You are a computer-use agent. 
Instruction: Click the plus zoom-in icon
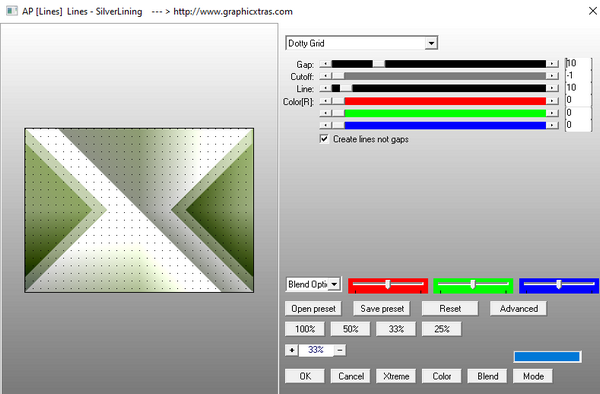coord(292,350)
